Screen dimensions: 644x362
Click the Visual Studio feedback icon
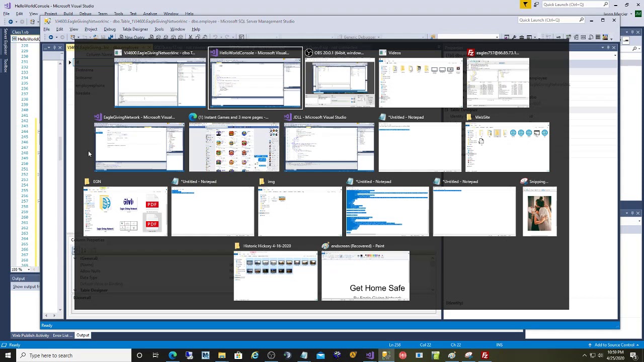(537, 5)
